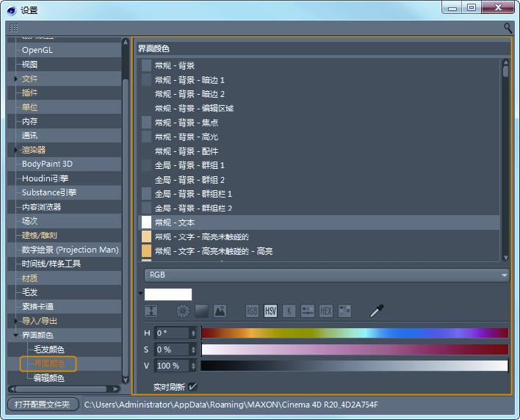Click the search magnifier icon at top right
The image size is (520, 420).
tap(508, 28)
